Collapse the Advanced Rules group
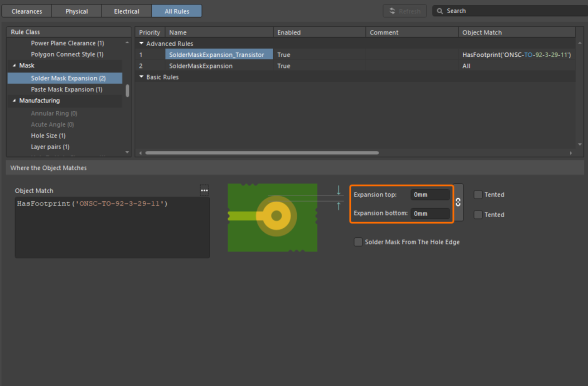 (x=141, y=43)
